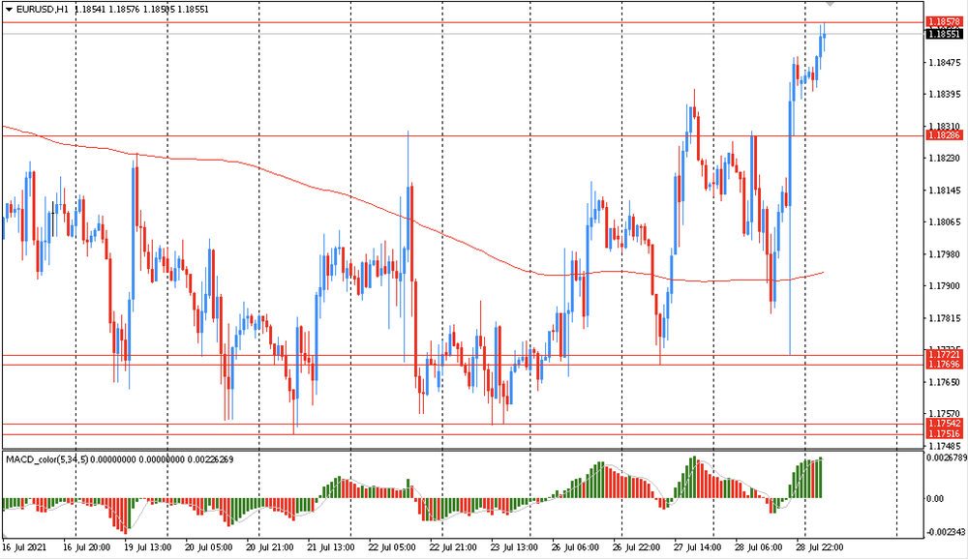Click the MACD_color(5,34,5) indicator label
The height and width of the screenshot is (560, 968).
pos(47,459)
